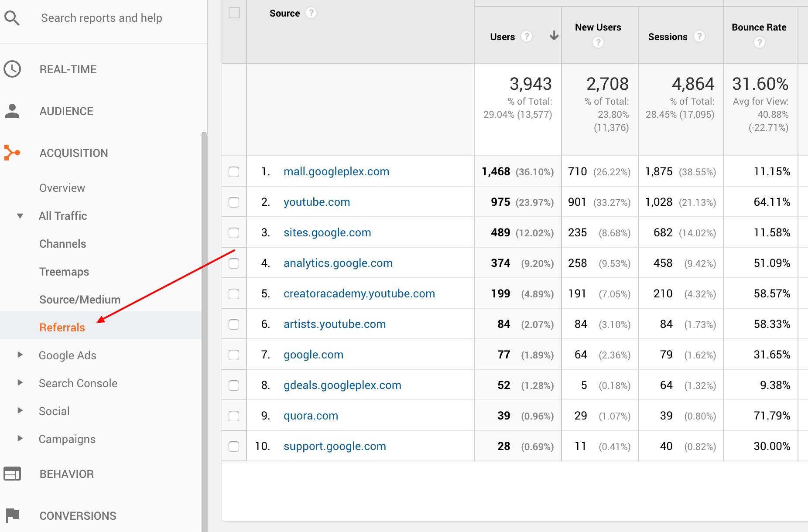This screenshot has height=532, width=808.
Task: Expand the Search Console section
Action: point(20,383)
